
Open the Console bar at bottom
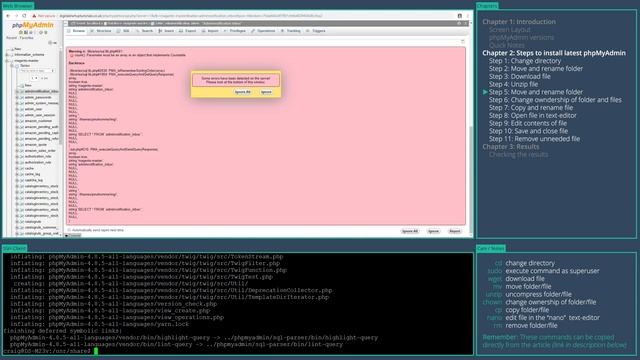[x=73, y=236]
